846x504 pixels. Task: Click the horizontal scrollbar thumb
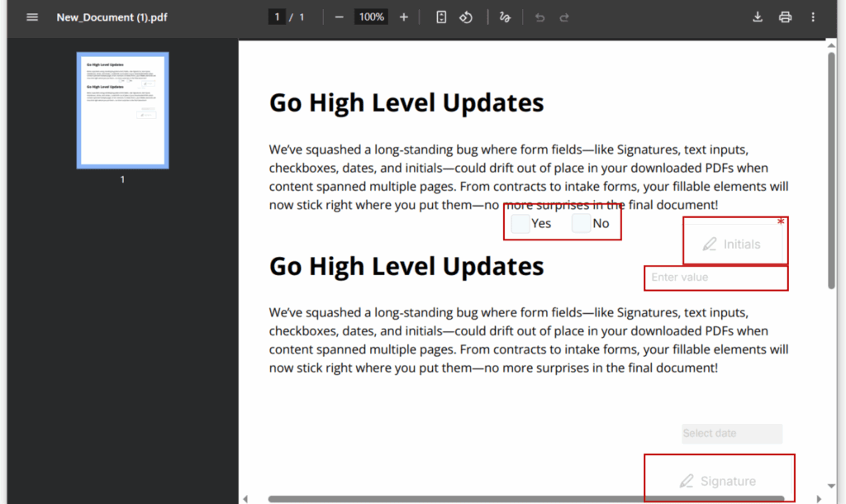click(x=526, y=499)
